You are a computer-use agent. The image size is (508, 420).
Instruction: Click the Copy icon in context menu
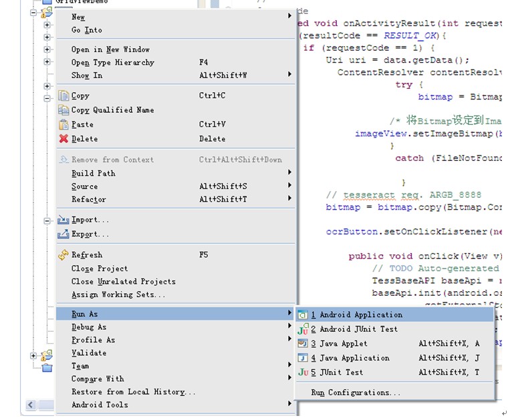pos(63,95)
